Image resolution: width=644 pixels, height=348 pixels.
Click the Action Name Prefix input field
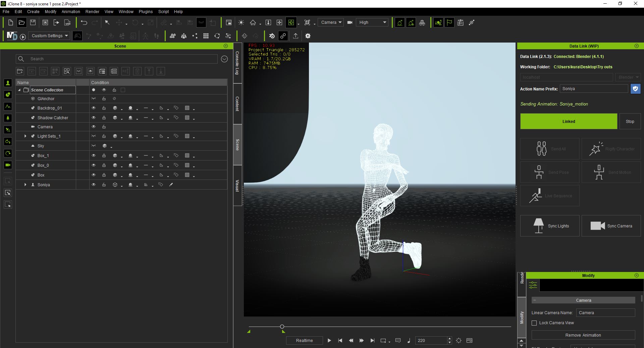pyautogui.click(x=594, y=89)
